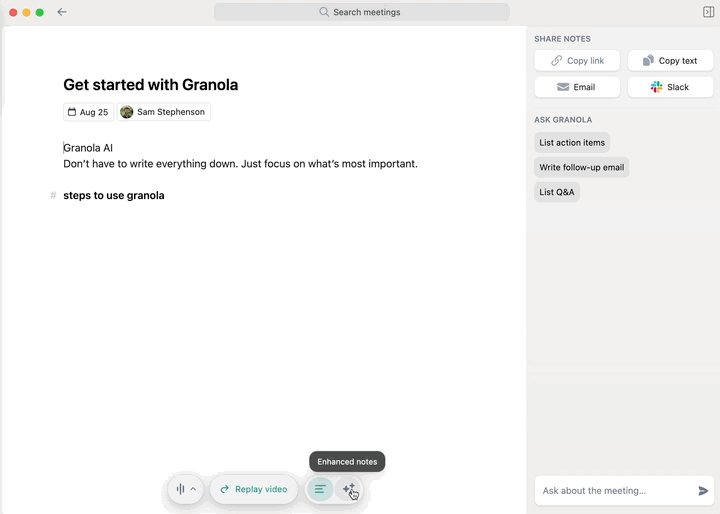Collapse the right sidebar panel icon
The width and height of the screenshot is (720, 514).
(709, 12)
